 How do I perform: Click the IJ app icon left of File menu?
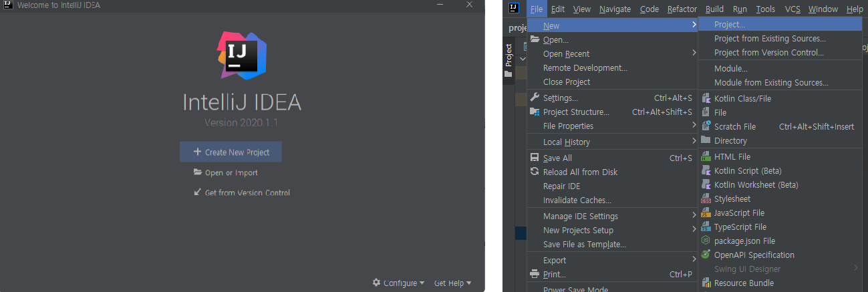513,9
